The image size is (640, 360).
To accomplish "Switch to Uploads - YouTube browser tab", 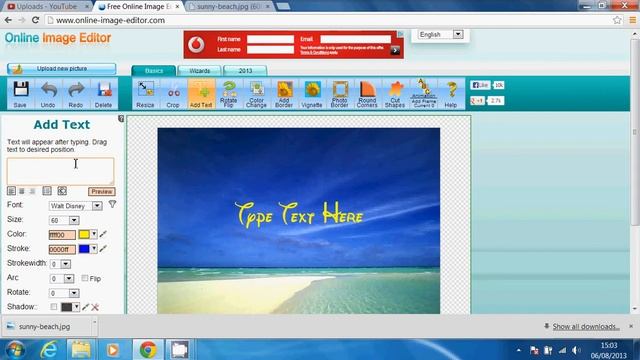I will point(47,7).
